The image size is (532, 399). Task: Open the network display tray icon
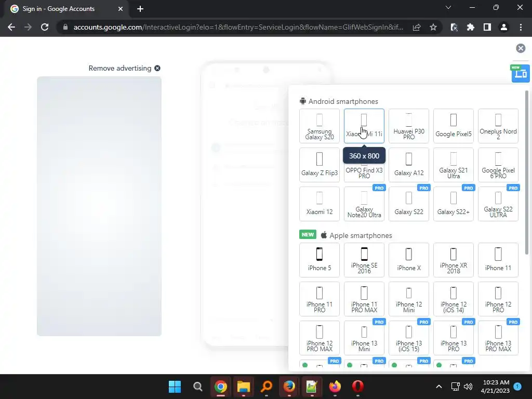(455, 387)
